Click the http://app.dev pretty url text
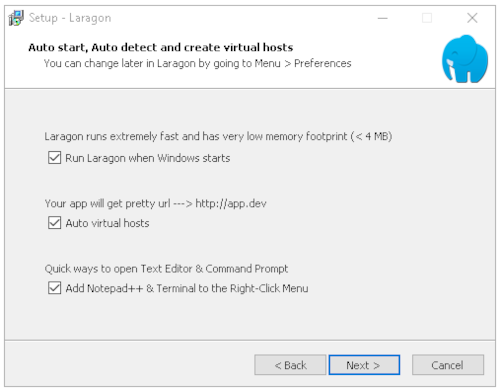The width and height of the screenshot is (500, 392). click(231, 203)
